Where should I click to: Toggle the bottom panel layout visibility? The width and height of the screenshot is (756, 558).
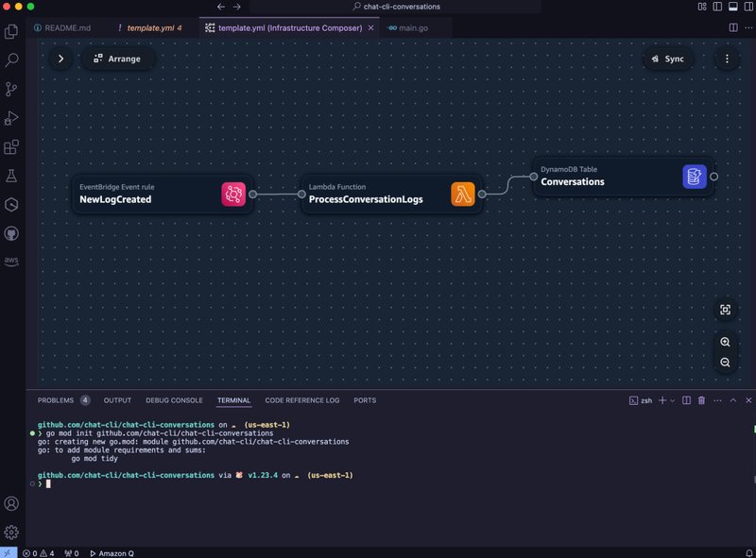(x=716, y=7)
